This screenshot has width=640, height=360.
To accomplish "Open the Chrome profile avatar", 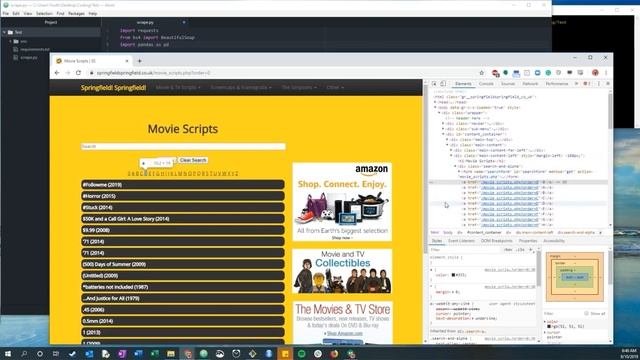I will [x=595, y=73].
